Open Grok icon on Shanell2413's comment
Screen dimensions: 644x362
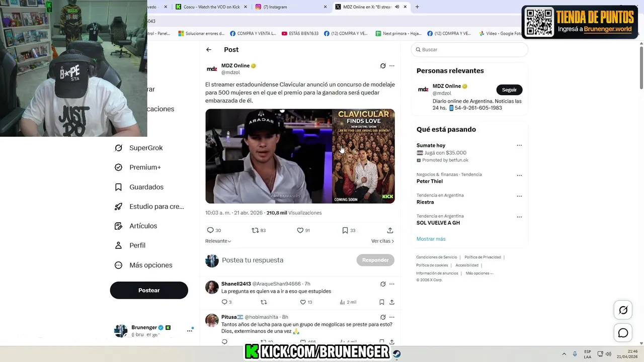click(383, 284)
